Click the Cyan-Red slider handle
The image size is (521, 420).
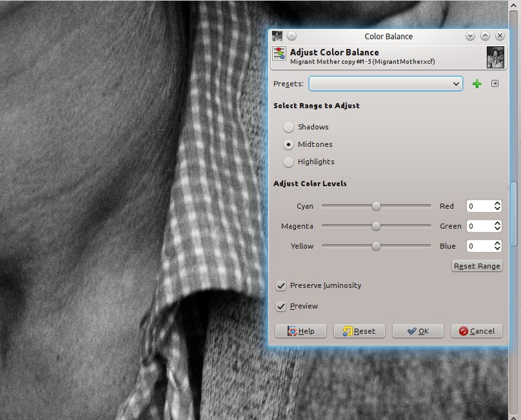376,206
